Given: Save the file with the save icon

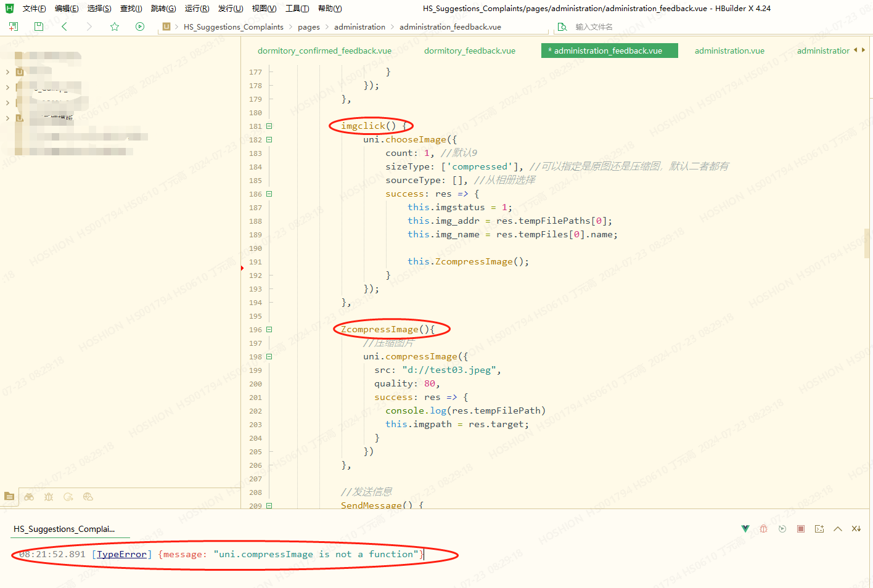Looking at the screenshot, I should tap(39, 27).
